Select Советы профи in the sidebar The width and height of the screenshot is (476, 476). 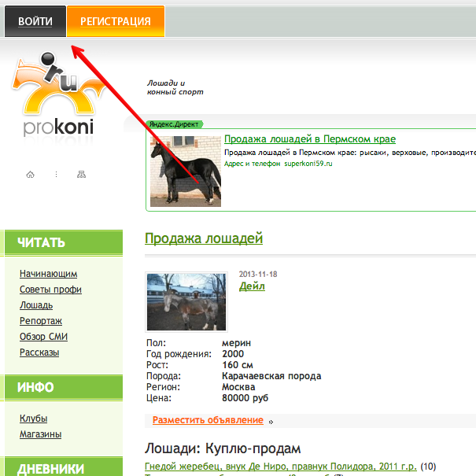pos(50,290)
